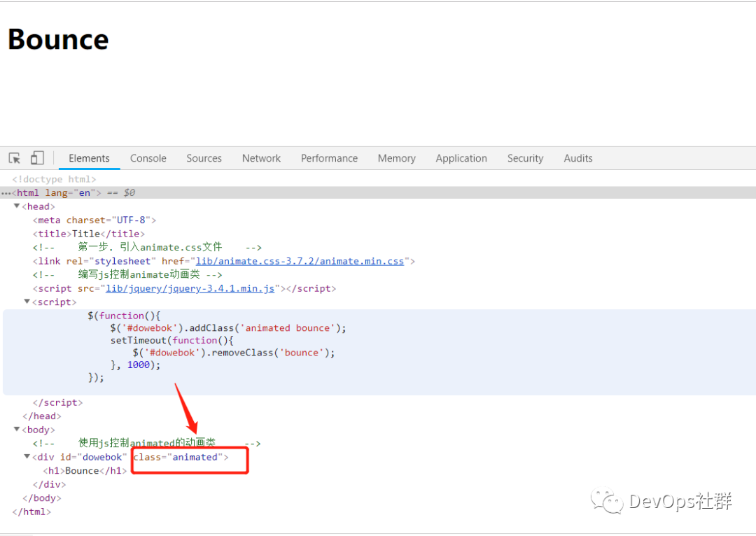Select the closing </div> tag row
756x536 pixels.
point(49,484)
